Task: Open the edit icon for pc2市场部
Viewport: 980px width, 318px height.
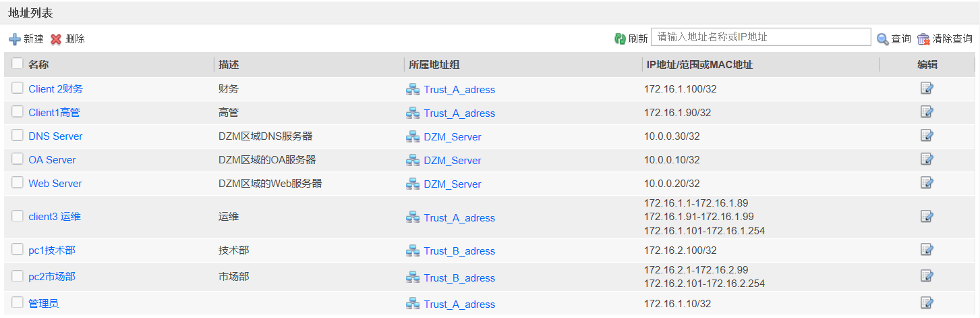Action: [x=927, y=276]
